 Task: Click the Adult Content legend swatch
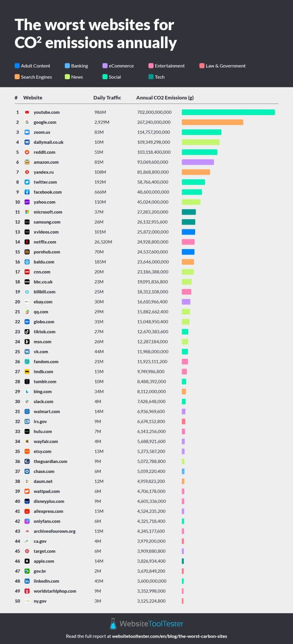coord(17,66)
